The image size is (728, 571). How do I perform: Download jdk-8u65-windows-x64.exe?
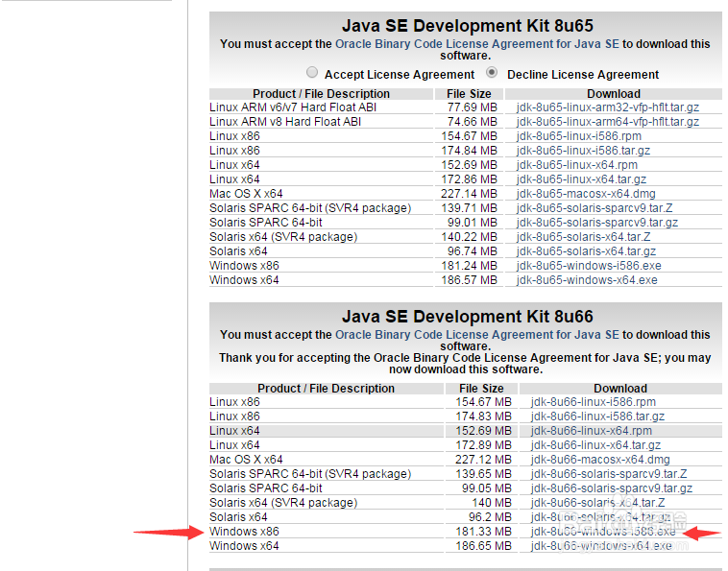tap(587, 280)
